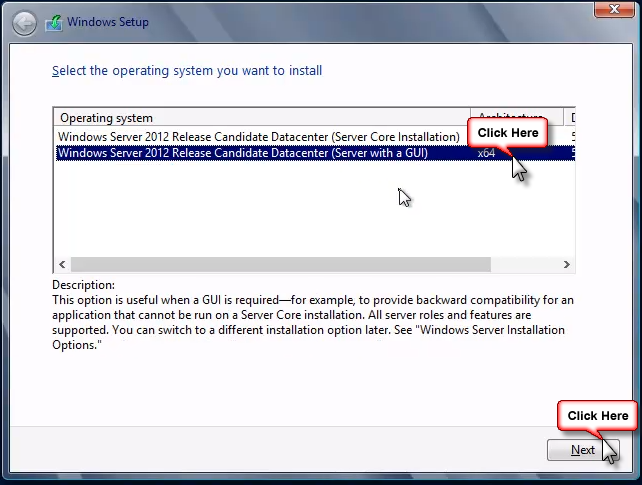Select the Server with a GUI row

coord(315,153)
